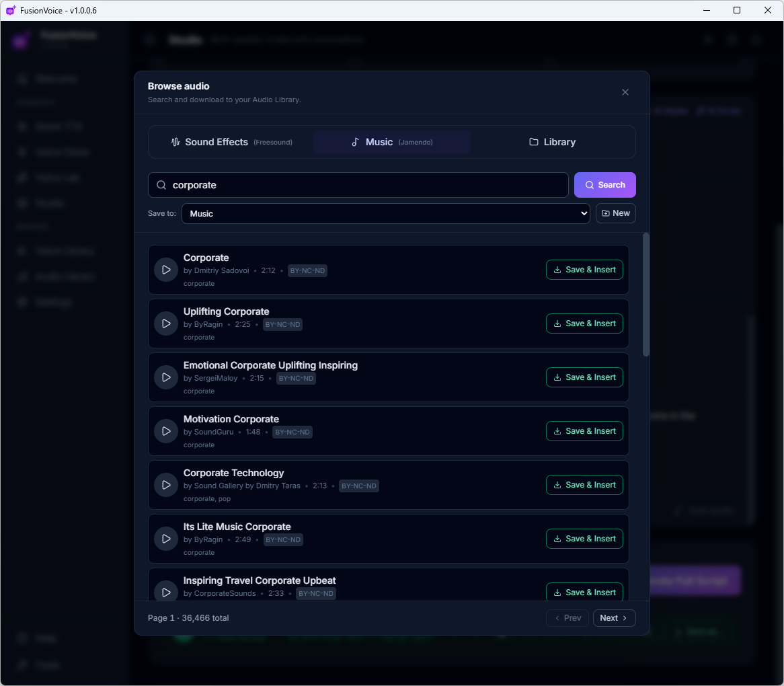Image resolution: width=784 pixels, height=686 pixels.
Task: Save & Insert "Corporate Technology"
Action: point(584,485)
